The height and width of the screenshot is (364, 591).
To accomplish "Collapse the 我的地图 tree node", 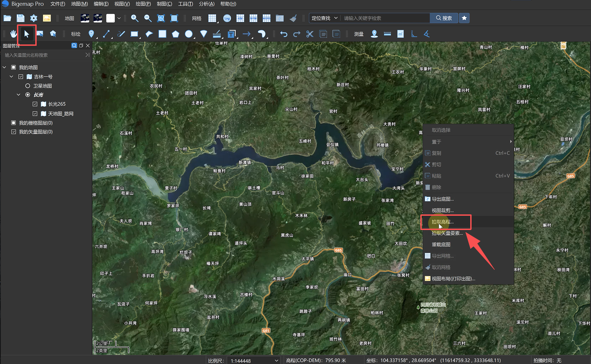I will (x=4, y=67).
